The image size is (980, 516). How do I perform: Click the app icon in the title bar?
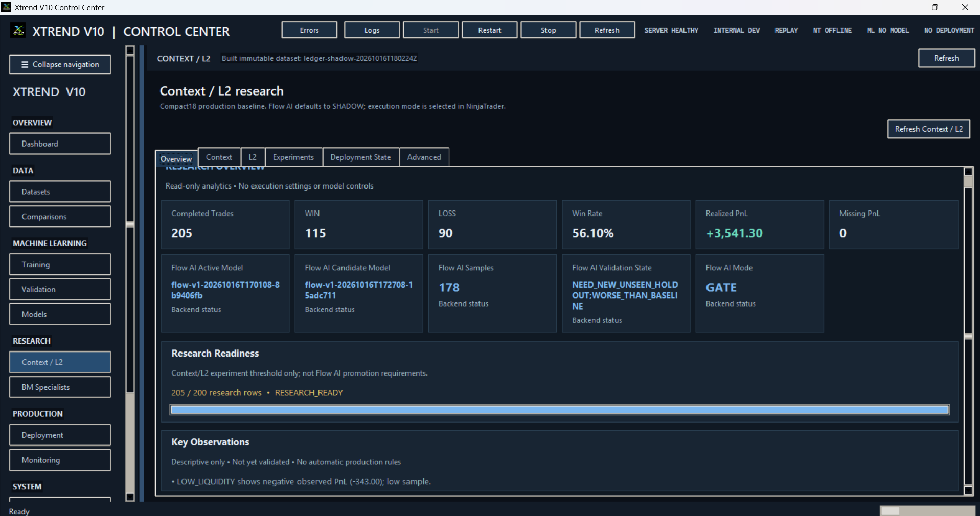(7, 7)
